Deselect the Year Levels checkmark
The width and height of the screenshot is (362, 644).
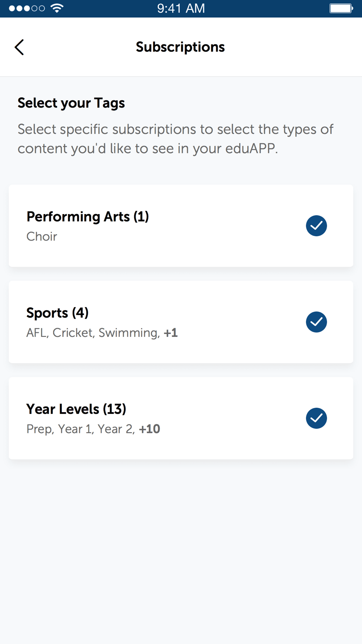[x=316, y=418]
